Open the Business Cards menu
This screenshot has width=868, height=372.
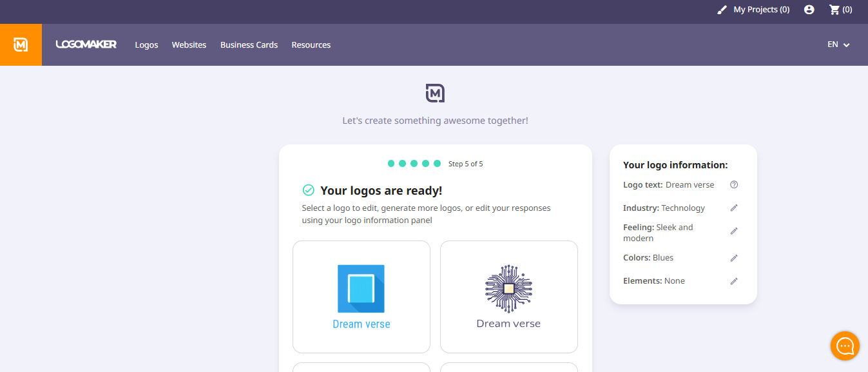[x=249, y=44]
